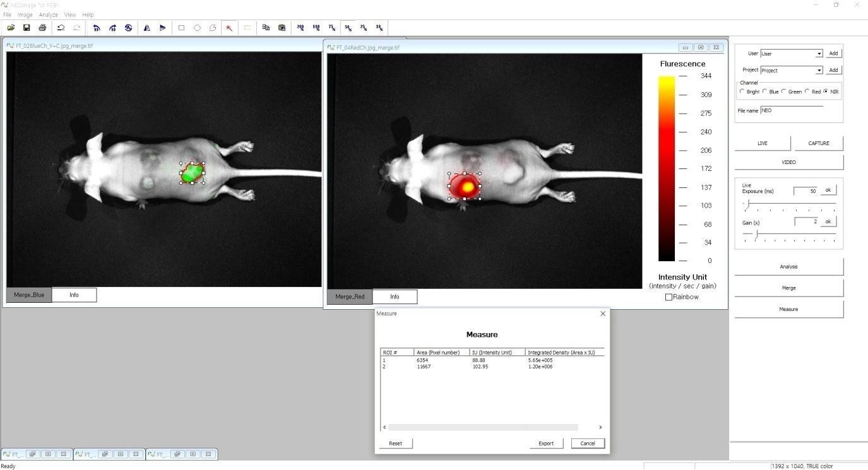Flip image vertically with toolbar icon
Screen dimensions: 868x470
coord(162,28)
